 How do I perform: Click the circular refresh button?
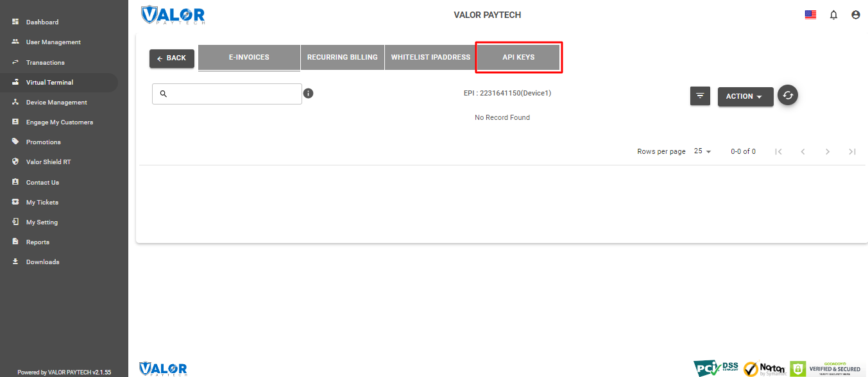pos(788,95)
